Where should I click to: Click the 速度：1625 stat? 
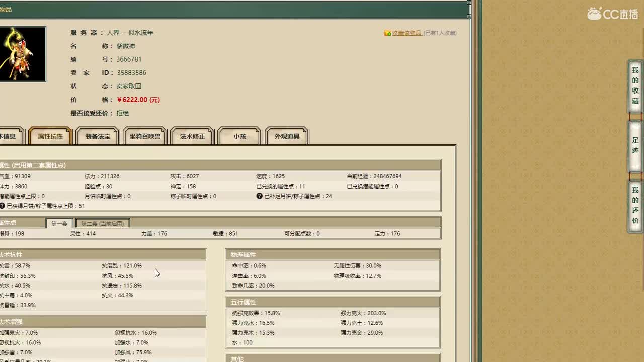270,176
